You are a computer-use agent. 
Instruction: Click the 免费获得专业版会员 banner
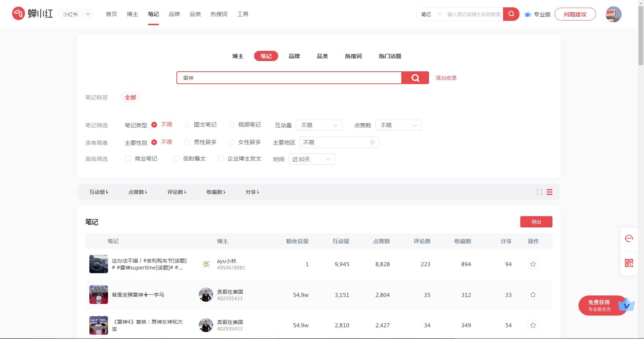pos(603,305)
